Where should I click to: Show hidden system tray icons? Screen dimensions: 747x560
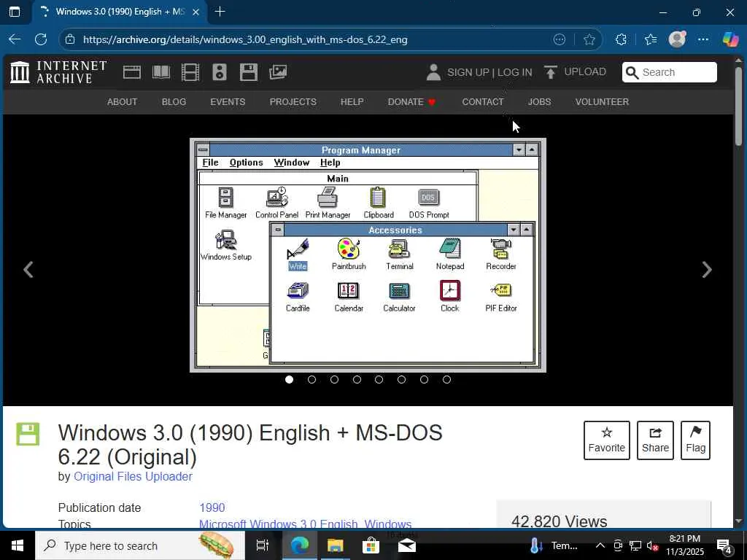(x=600, y=545)
